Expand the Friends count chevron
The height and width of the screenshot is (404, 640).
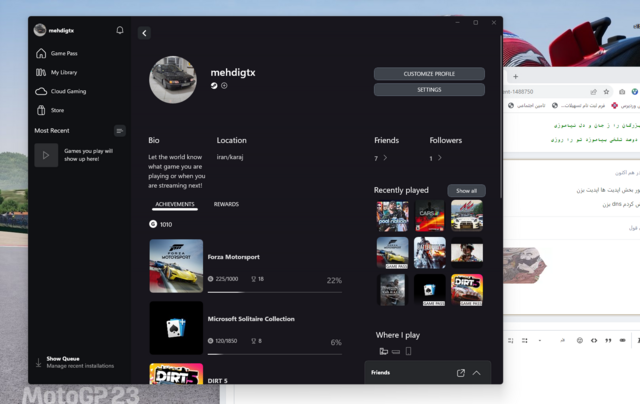click(x=386, y=158)
